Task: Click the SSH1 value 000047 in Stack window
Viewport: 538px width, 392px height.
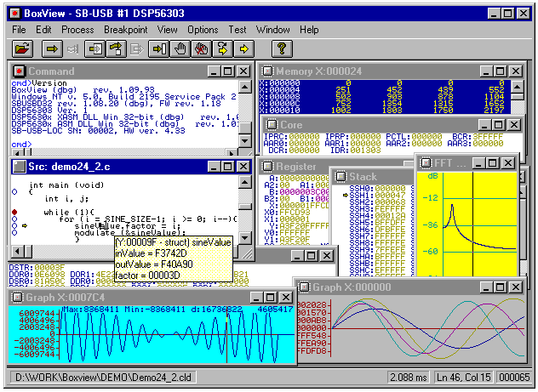Action: coord(390,196)
